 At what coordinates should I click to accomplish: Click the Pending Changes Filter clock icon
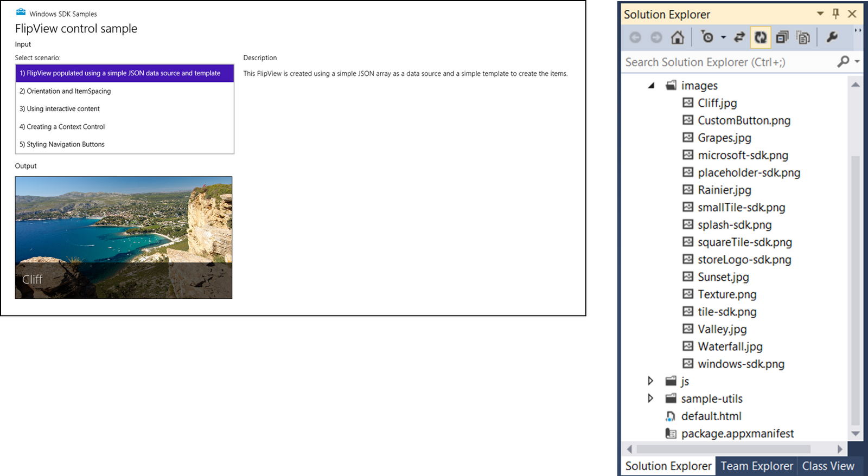point(707,37)
